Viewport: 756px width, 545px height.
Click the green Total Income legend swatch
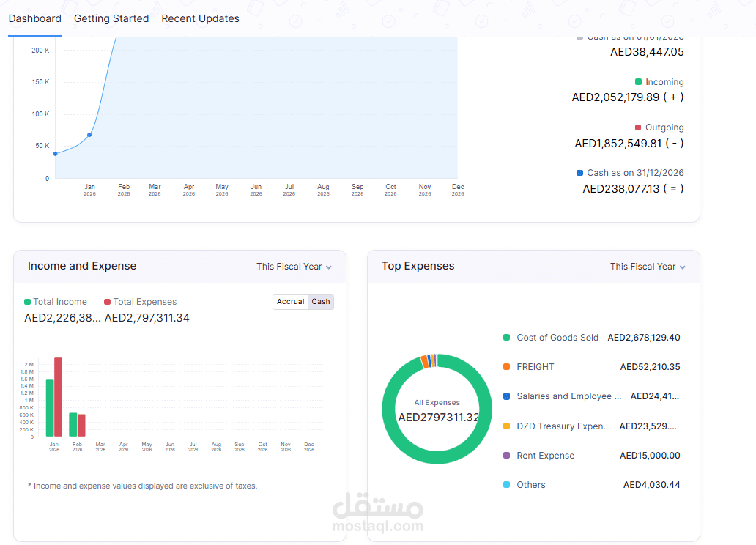click(x=28, y=302)
